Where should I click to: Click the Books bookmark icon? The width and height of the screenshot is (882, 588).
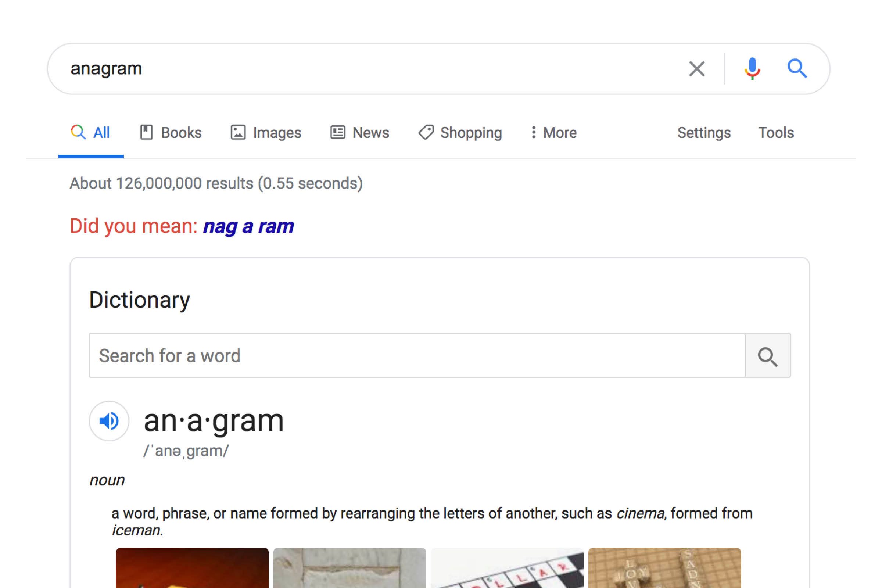tap(147, 132)
